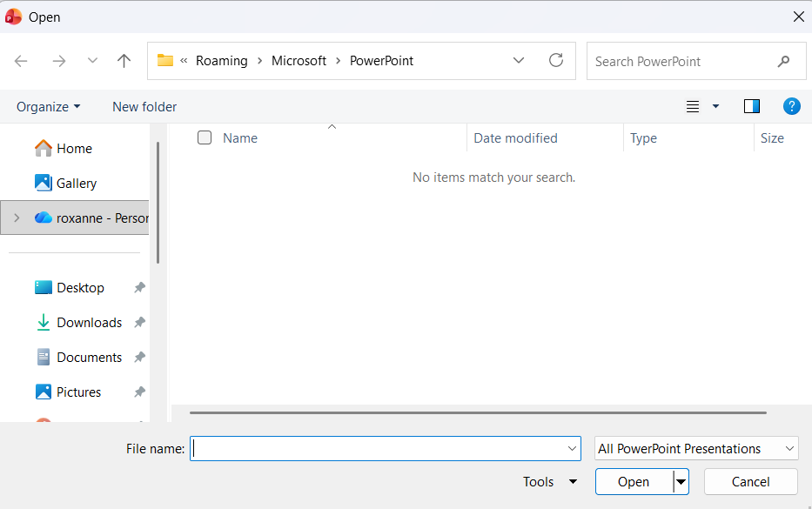Click the Up one level arrow
This screenshot has width=812, height=509.
(124, 61)
